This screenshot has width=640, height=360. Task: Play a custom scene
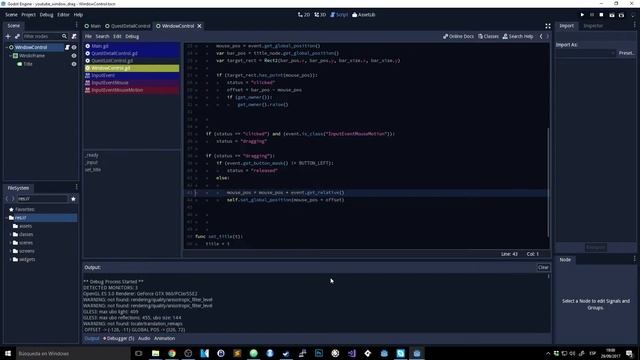(x=621, y=15)
